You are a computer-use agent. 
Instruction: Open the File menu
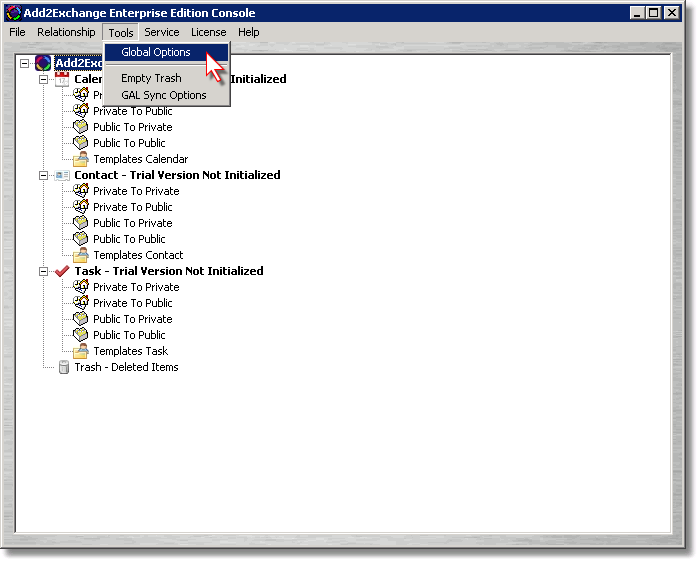tap(17, 33)
